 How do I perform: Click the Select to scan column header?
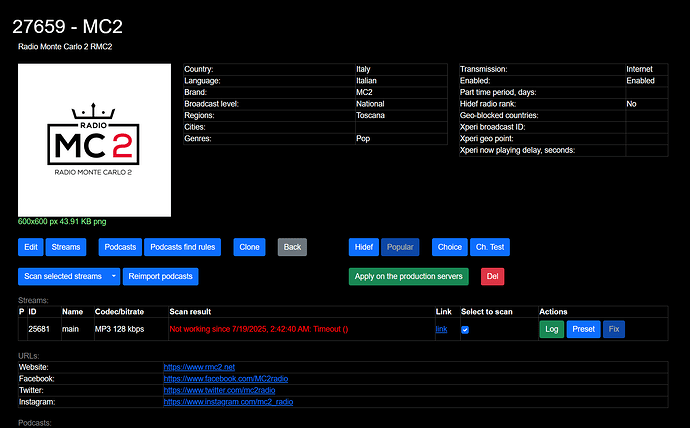pos(487,311)
